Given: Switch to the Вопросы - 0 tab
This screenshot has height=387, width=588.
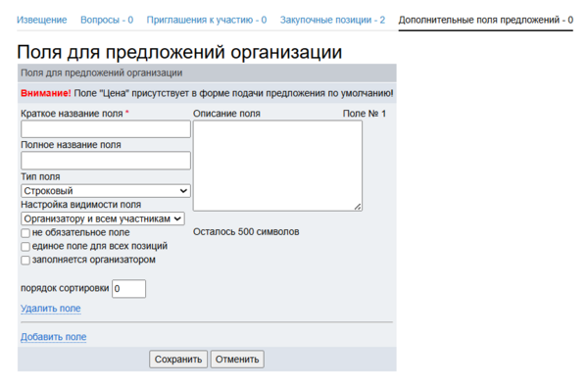Looking at the screenshot, I should click(x=107, y=20).
